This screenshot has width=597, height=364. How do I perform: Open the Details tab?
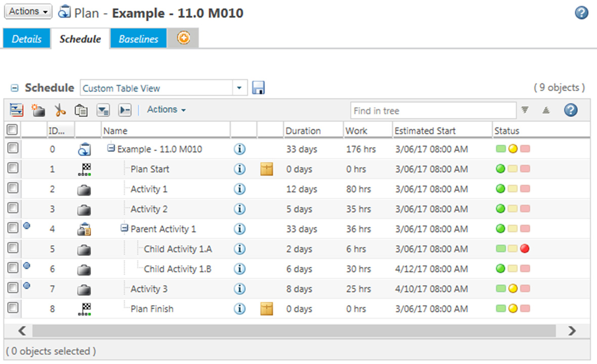pos(26,38)
